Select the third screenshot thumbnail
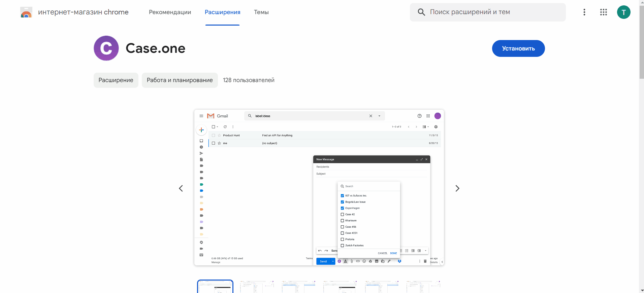Viewport: 644px width, 293px height. (x=298, y=287)
